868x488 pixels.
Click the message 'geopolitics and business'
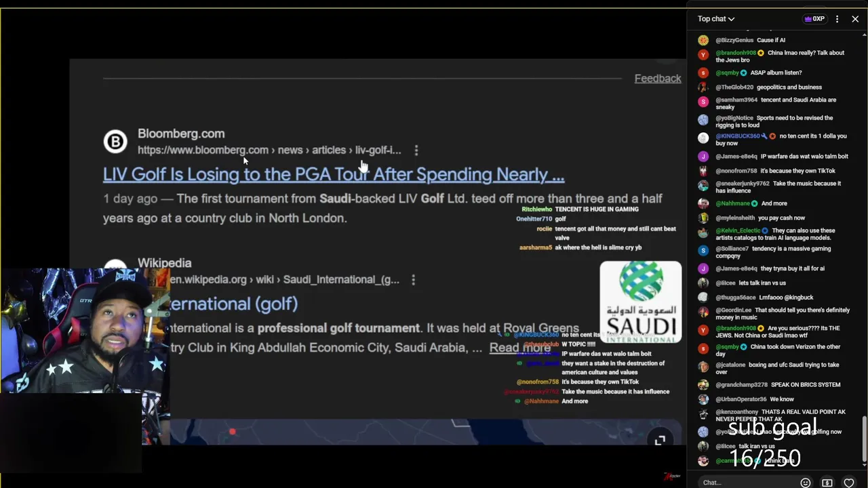(789, 87)
